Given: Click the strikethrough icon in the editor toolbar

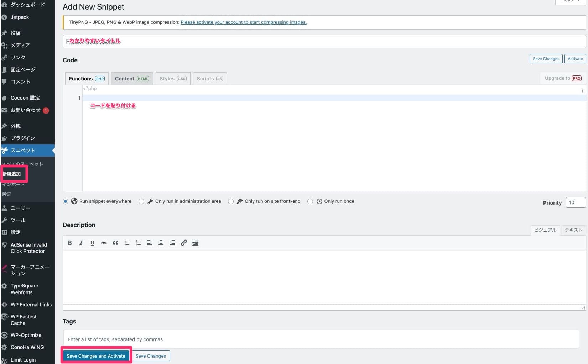Looking at the screenshot, I should click(x=104, y=243).
